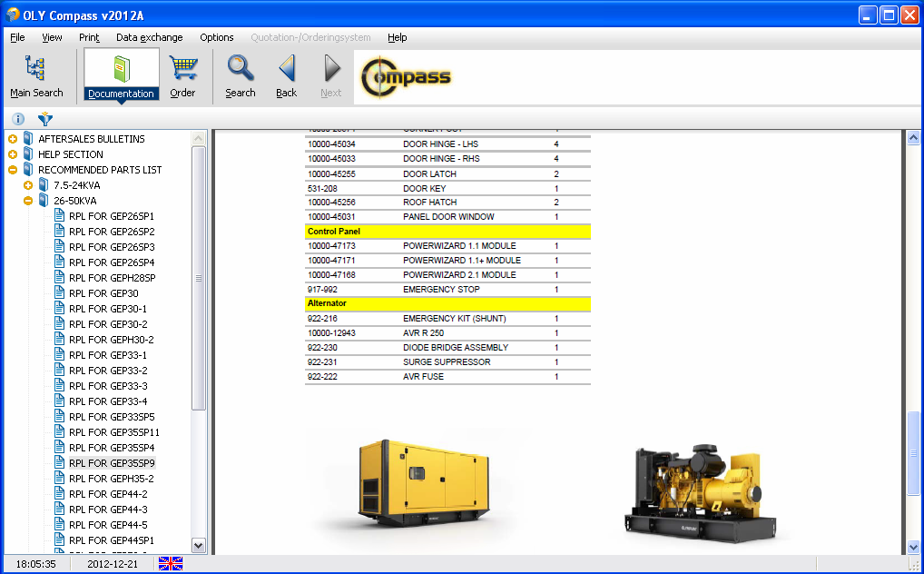Open RPL FOR GEP44-5
This screenshot has height=574, width=924.
coord(108,524)
